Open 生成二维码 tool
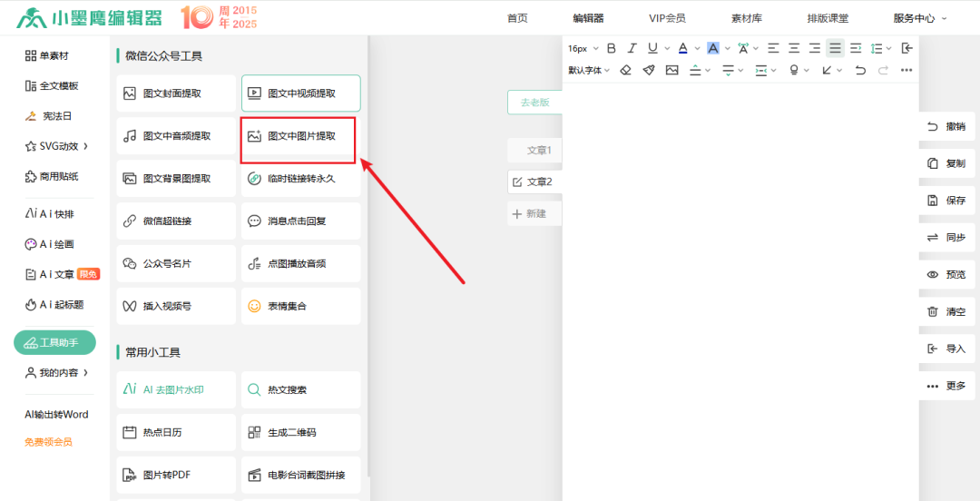 click(x=301, y=432)
